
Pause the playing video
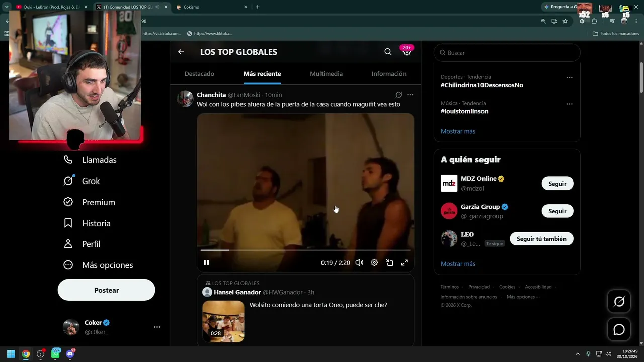206,262
